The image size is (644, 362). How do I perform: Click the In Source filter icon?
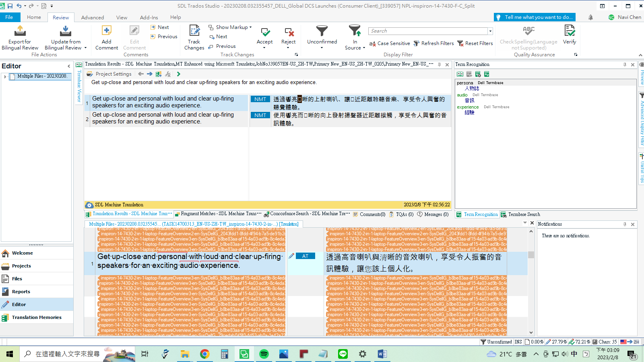click(355, 31)
